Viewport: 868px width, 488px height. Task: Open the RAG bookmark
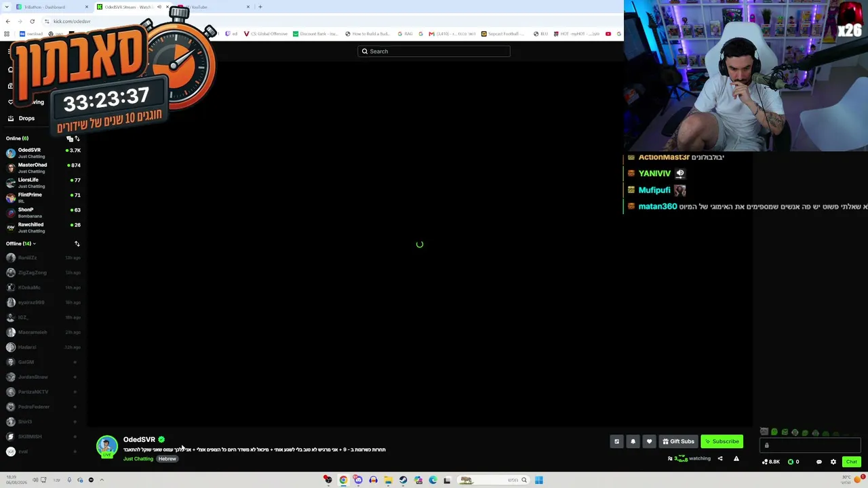405,34
